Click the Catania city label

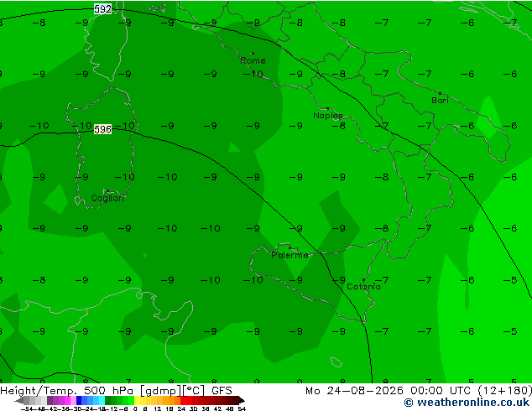coord(363,287)
